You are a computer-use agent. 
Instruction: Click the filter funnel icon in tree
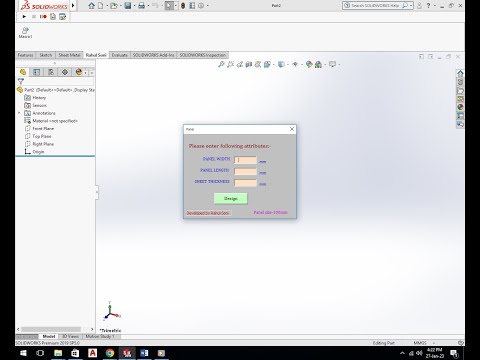click(x=21, y=81)
